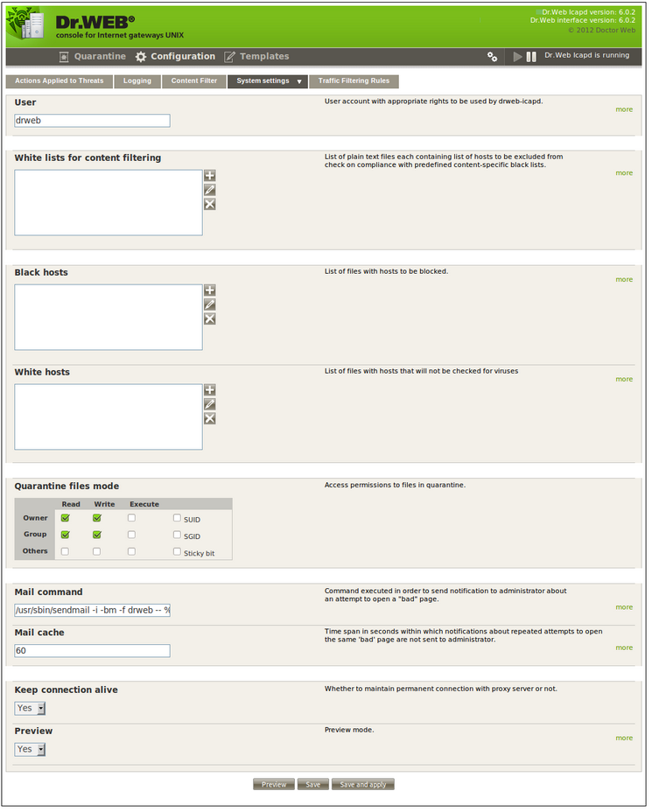Image resolution: width=652 pixels, height=812 pixels.
Task: Pause Dr.Web Icapd with pause button
Action: [531, 57]
